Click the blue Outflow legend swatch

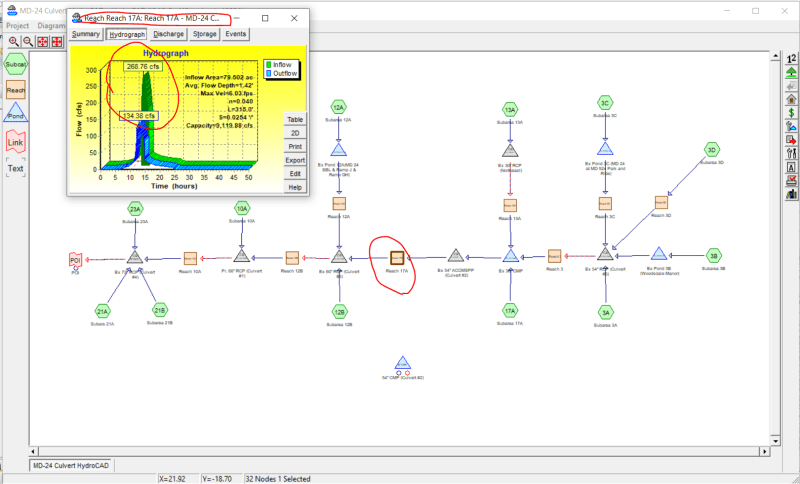tap(268, 73)
